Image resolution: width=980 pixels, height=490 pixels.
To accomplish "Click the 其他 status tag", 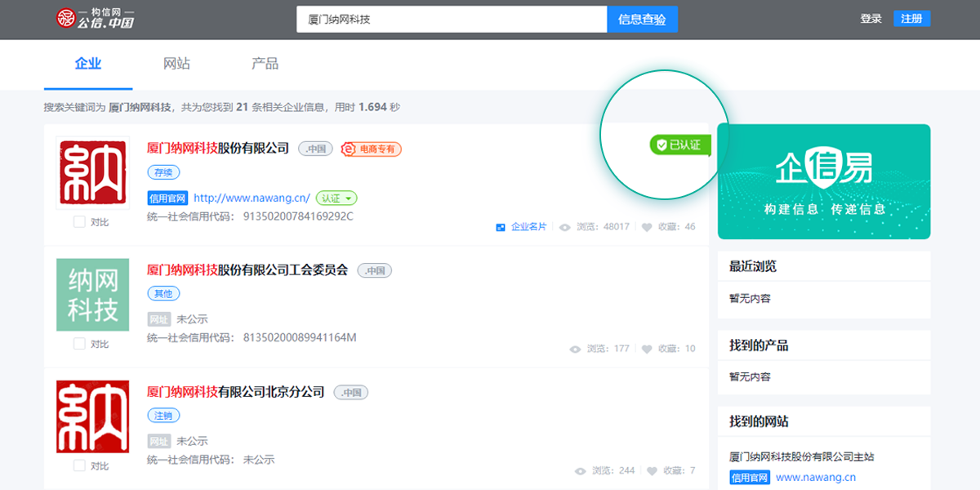I will (x=163, y=293).
